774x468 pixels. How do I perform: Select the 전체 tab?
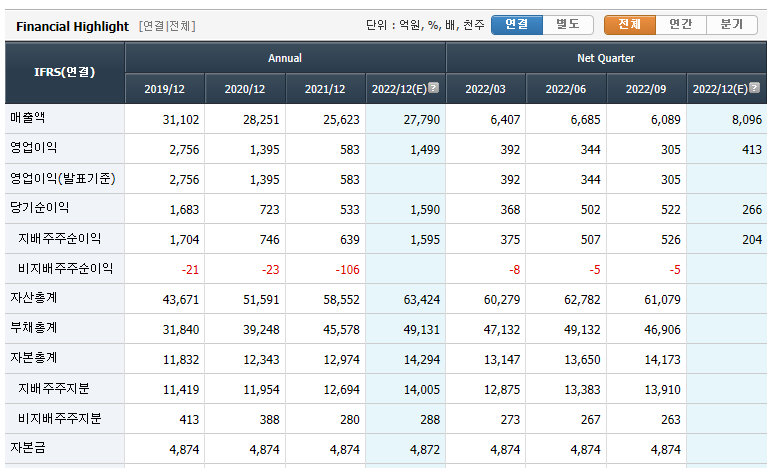(x=630, y=24)
